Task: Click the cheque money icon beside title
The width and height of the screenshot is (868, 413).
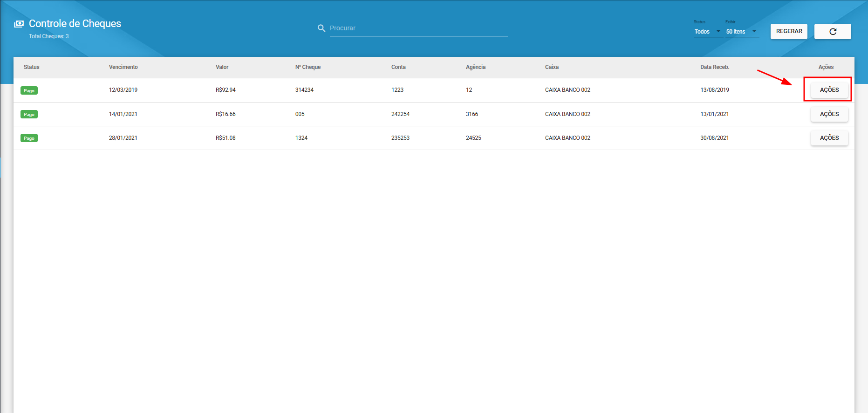Action: click(19, 24)
